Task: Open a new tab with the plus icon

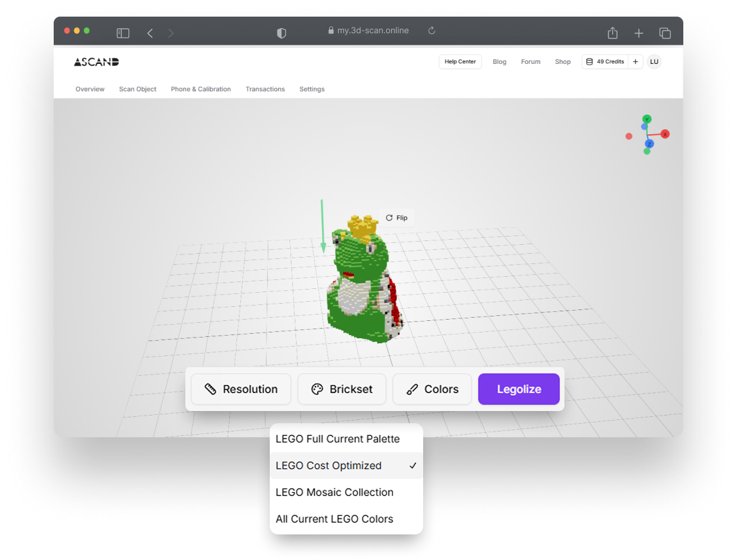Action: coord(639,33)
